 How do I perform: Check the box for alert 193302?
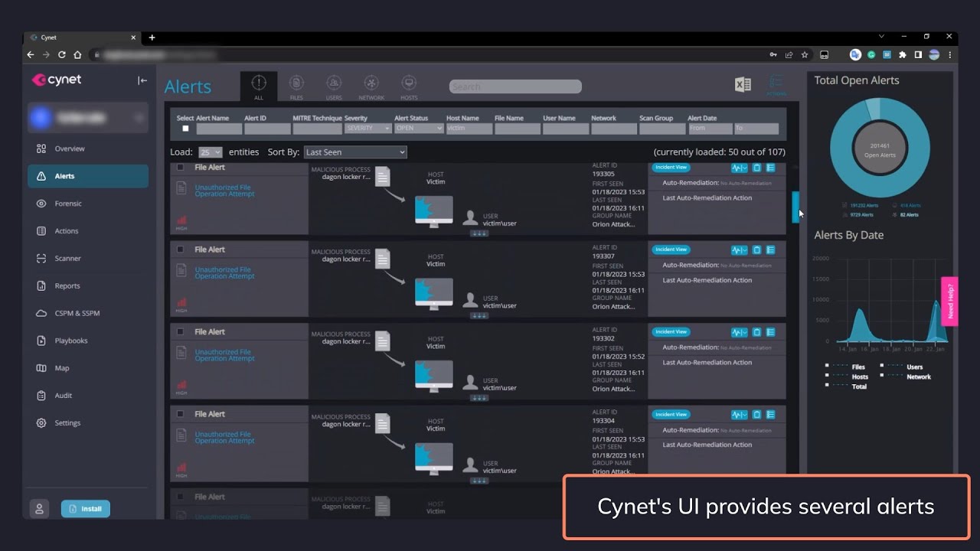click(181, 331)
